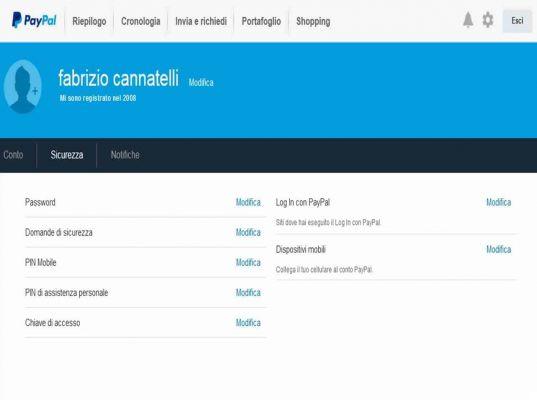Click Modifica for PIN Mobile
Image resolution: width=537 pixels, height=400 pixels.
[248, 263]
